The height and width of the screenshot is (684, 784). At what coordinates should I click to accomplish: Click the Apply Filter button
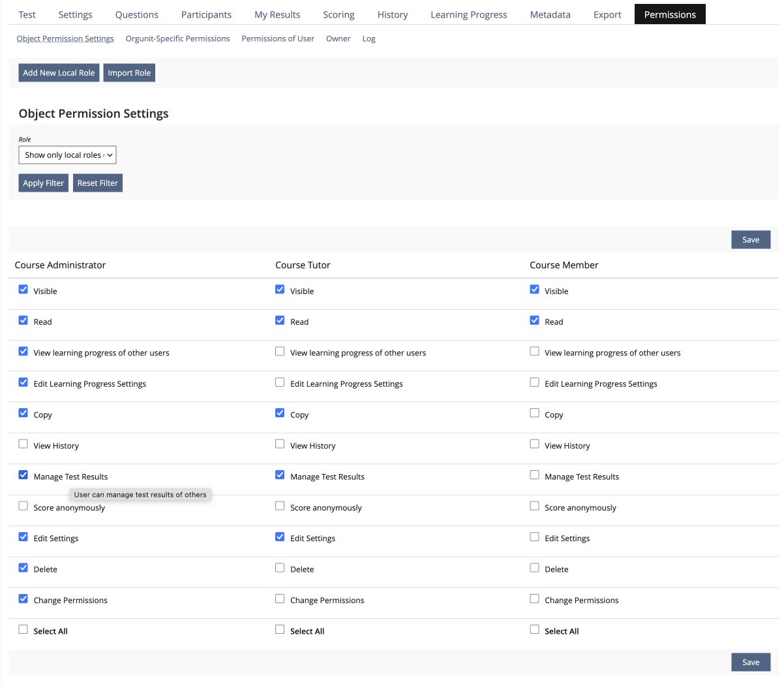(43, 183)
